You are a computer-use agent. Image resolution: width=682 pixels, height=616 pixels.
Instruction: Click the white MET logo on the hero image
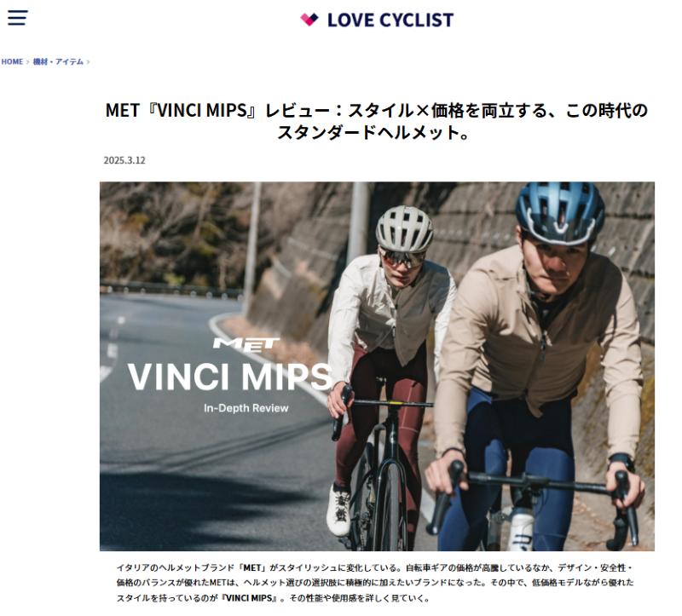(x=246, y=344)
